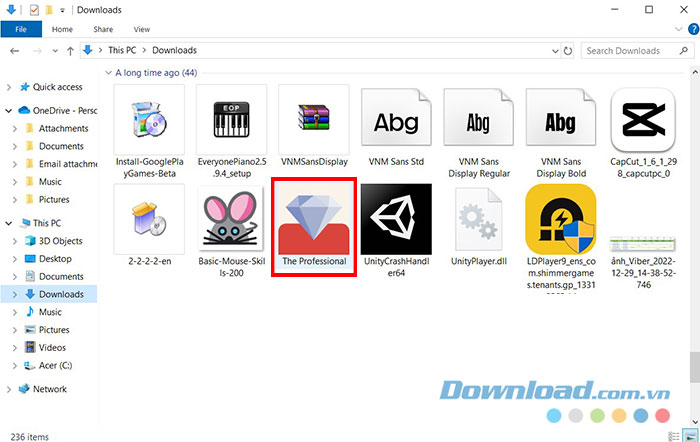Image resolution: width=700 pixels, height=442 pixels.
Task: Select The Professional diamond icon
Action: pos(314,219)
